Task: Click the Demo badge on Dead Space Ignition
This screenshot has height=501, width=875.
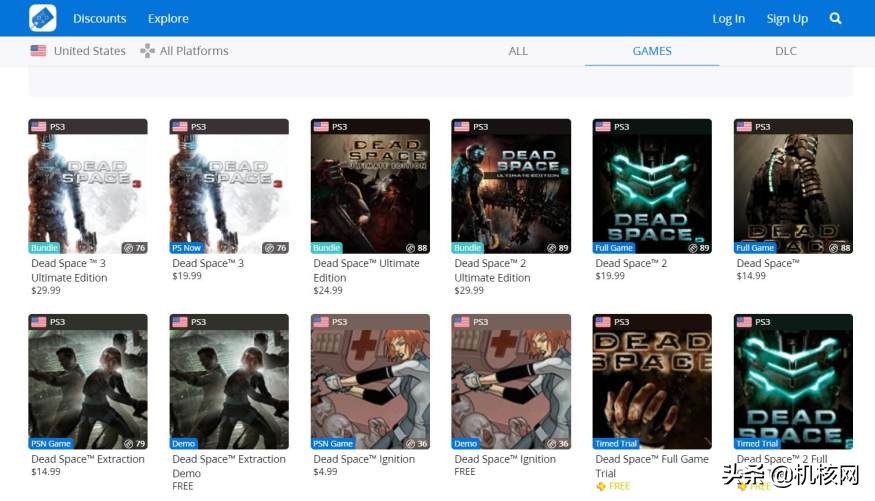Action: click(x=465, y=444)
